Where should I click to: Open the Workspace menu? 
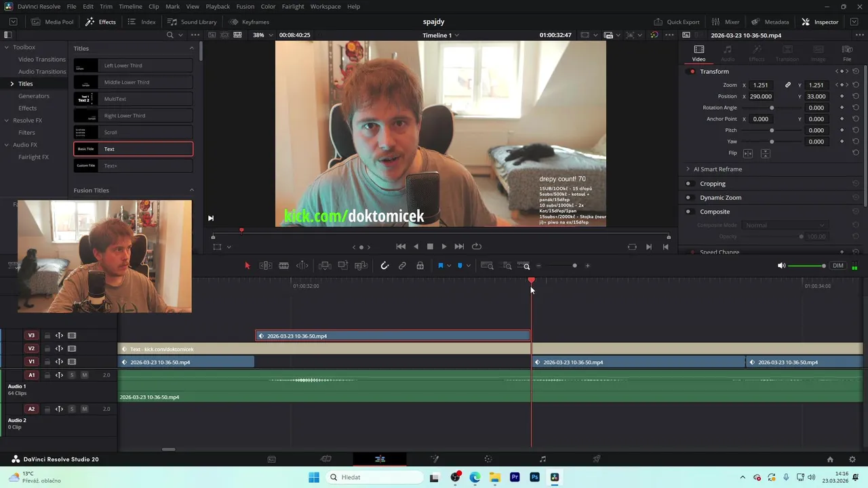(x=325, y=6)
